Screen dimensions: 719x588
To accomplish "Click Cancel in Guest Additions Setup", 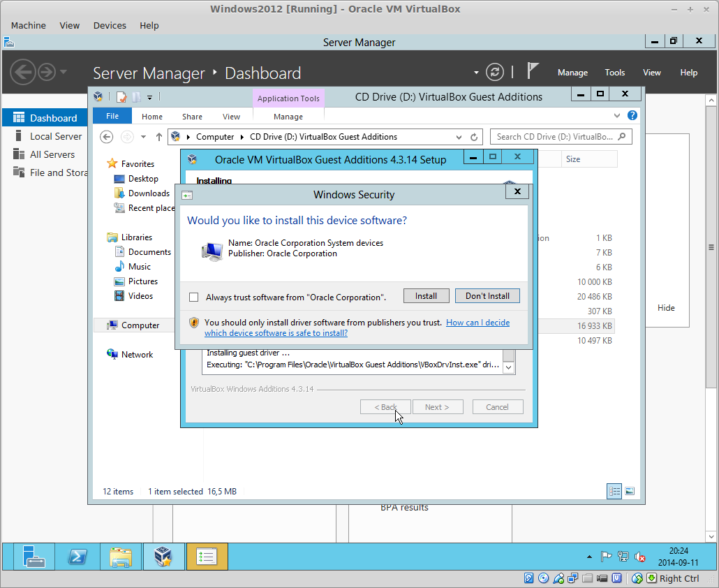I will click(x=498, y=407).
